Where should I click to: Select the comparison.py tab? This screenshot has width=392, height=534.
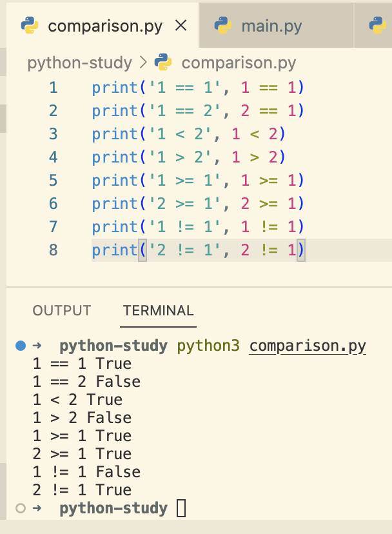pyautogui.click(x=103, y=25)
